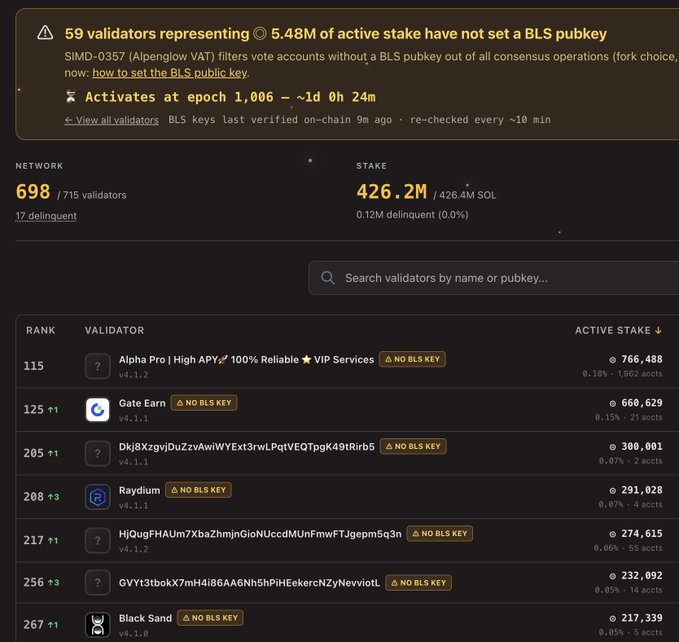Click the banner headline about 59 validators
Viewport: 679px width, 642px height.
click(x=336, y=34)
